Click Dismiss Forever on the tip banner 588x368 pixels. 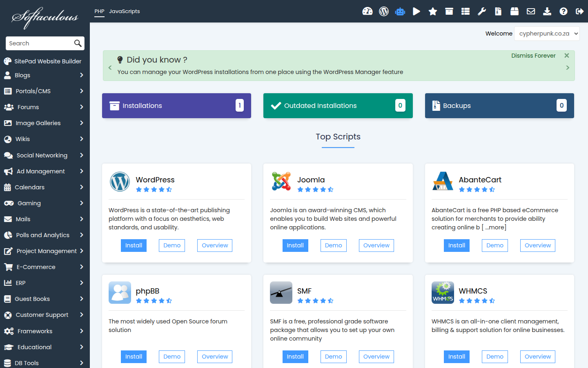click(x=533, y=56)
